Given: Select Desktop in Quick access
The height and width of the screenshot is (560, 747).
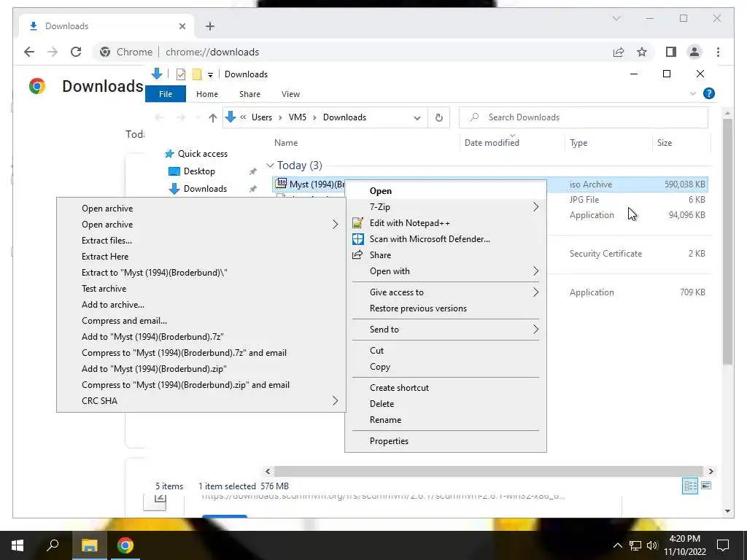Looking at the screenshot, I should 199,171.
